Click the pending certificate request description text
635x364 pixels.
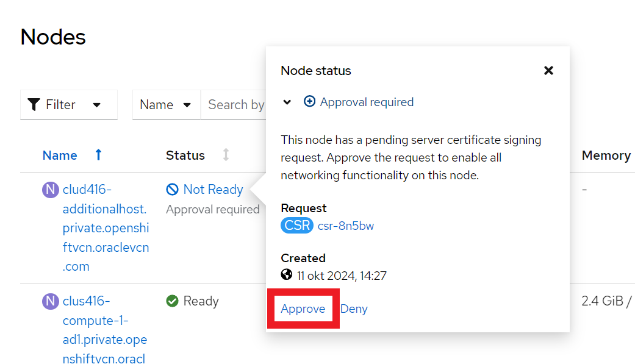411,157
